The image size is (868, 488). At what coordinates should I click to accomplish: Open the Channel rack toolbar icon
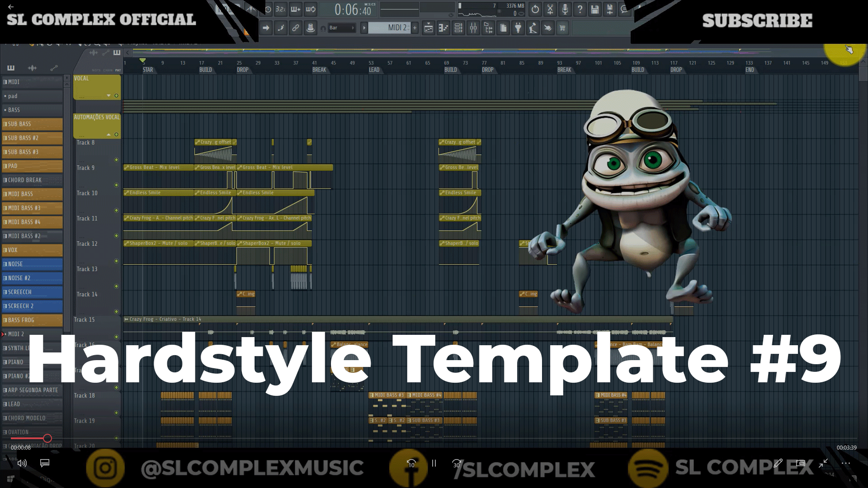(x=457, y=28)
